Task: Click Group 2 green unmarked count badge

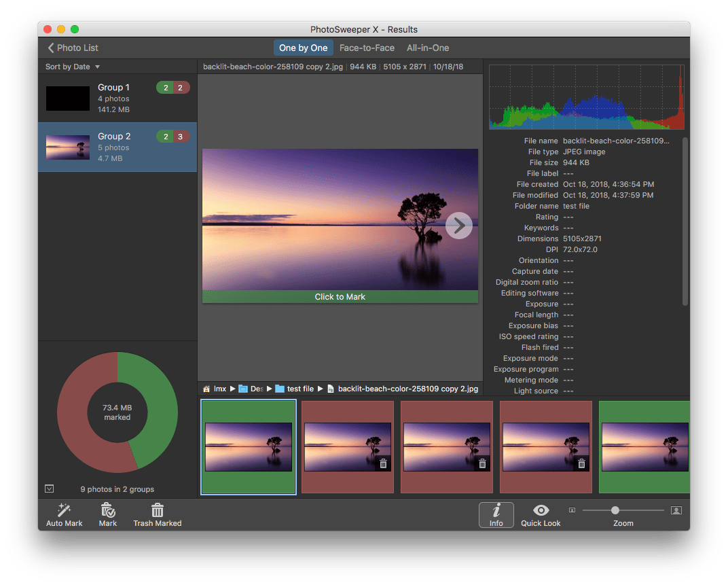Action: pos(165,136)
